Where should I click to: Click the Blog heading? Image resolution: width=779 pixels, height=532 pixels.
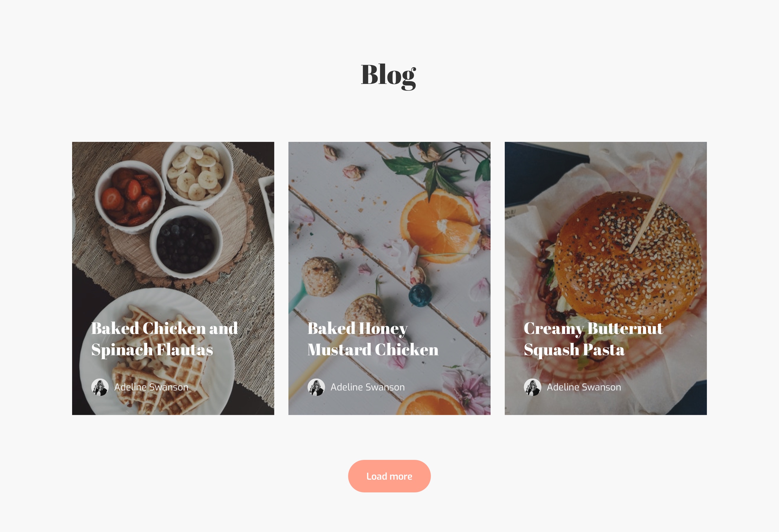[x=389, y=76]
